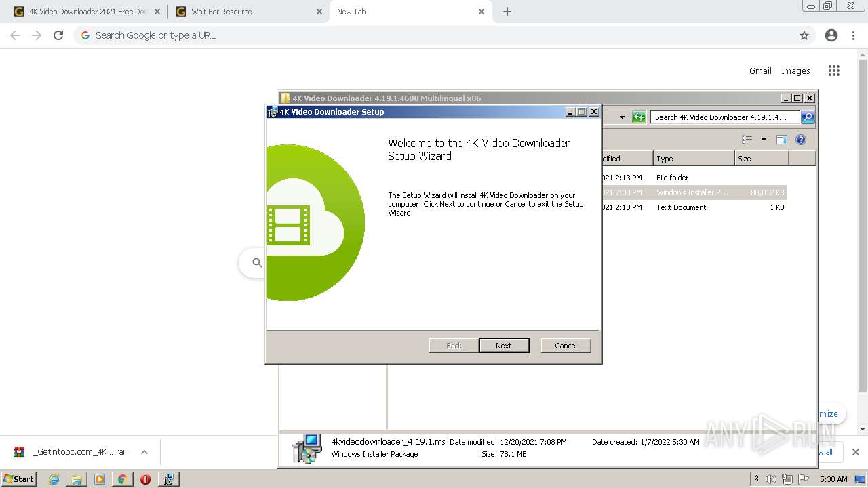The image size is (868, 488).
Task: Open the Images link
Action: (795, 70)
